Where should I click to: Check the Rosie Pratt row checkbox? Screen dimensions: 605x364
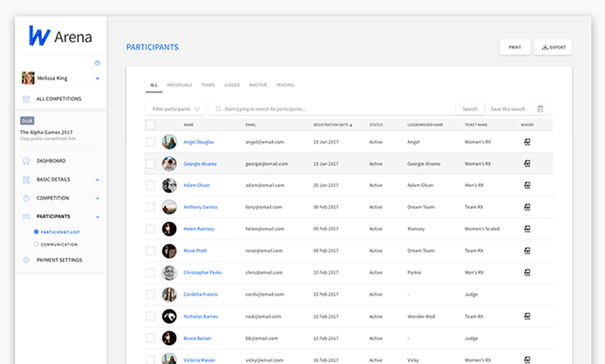(151, 251)
